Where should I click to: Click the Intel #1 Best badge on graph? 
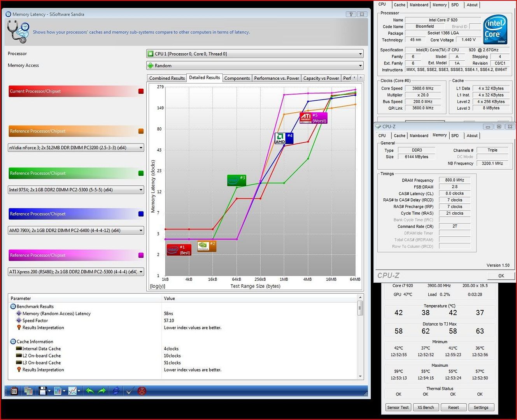click(x=179, y=250)
